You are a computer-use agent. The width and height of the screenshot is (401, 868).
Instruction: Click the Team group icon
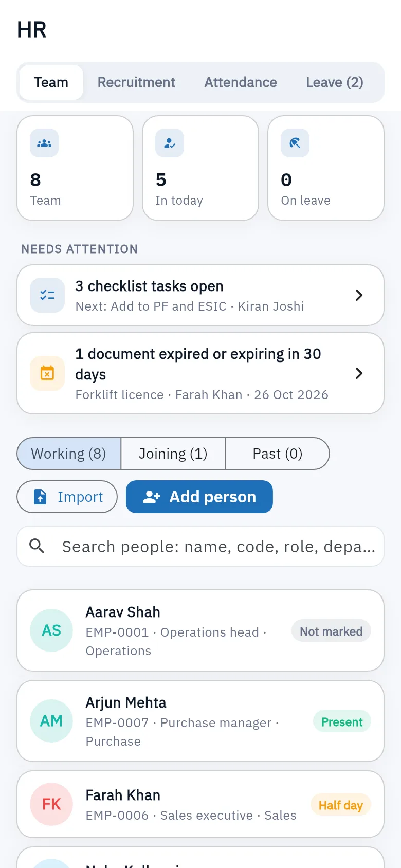tap(44, 143)
